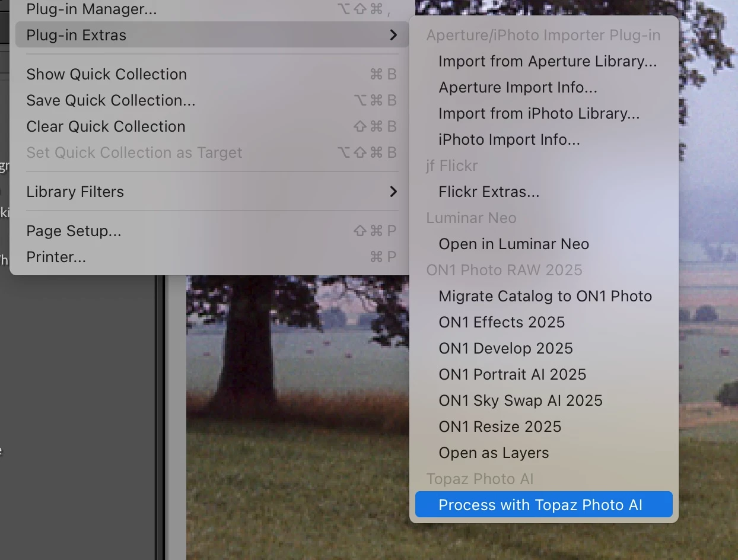Expand Plug-in Extras submenu arrow
Screen dimensions: 738x560
coord(393,35)
